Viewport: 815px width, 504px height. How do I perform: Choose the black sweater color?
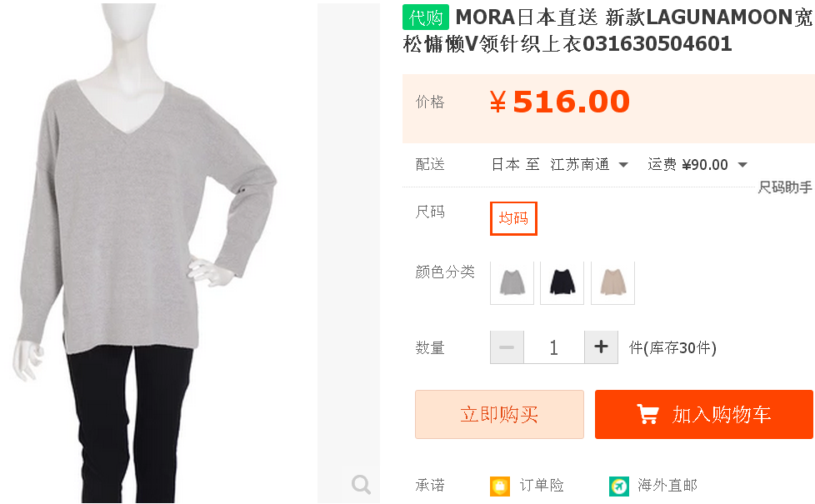[562, 282]
